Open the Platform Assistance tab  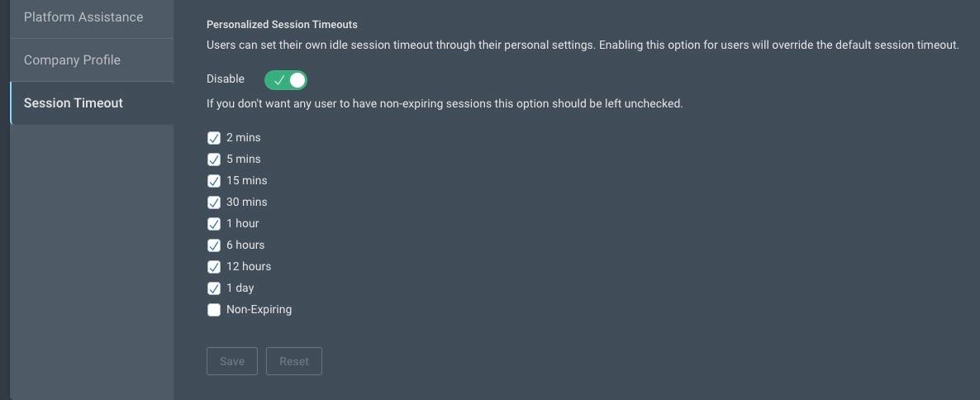[x=83, y=17]
